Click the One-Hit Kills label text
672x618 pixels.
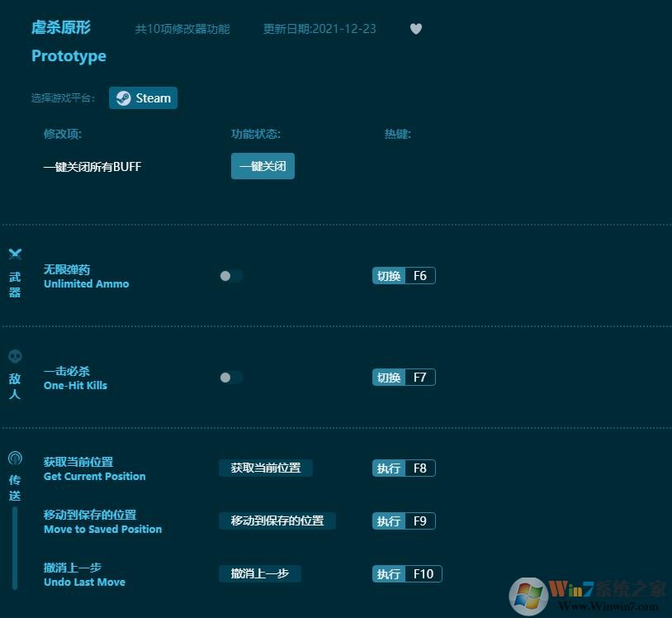pos(75,386)
